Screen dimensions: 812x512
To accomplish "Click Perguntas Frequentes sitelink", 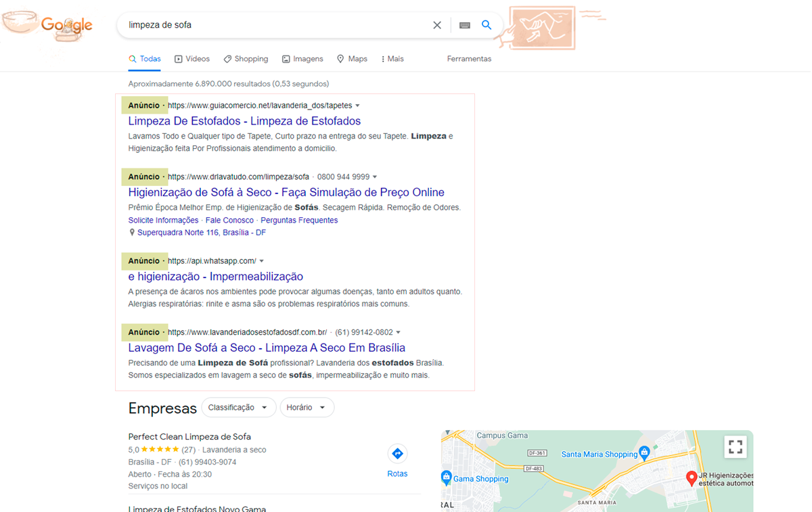I will [299, 220].
